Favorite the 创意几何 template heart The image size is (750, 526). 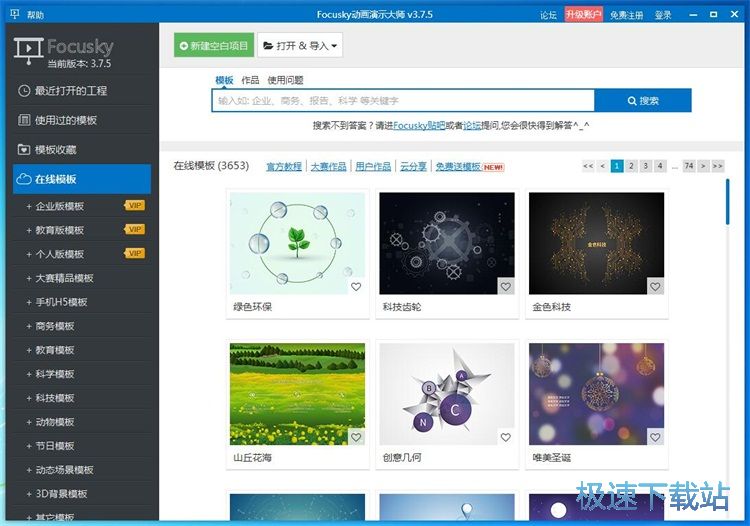coord(506,438)
